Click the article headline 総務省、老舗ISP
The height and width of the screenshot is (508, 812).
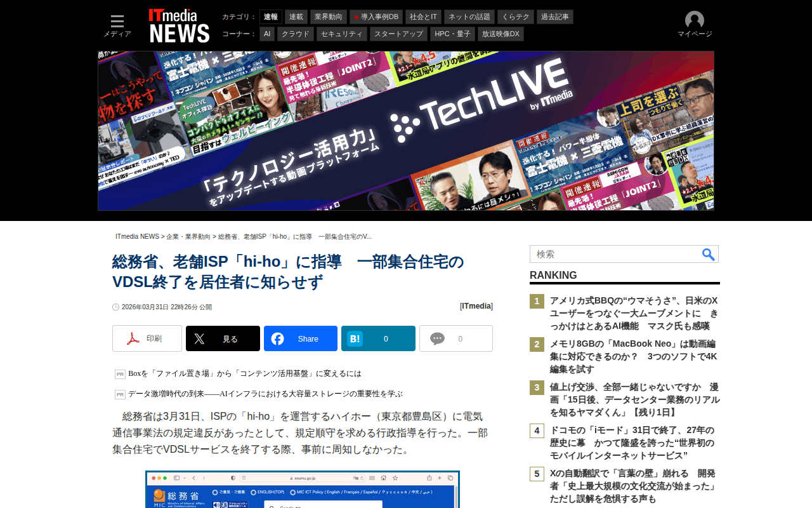pos(289,271)
